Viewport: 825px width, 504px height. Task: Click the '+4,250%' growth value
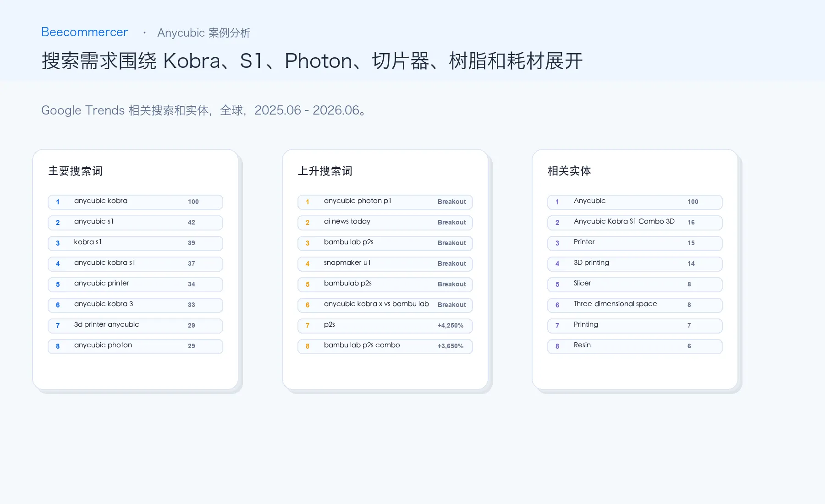451,325
